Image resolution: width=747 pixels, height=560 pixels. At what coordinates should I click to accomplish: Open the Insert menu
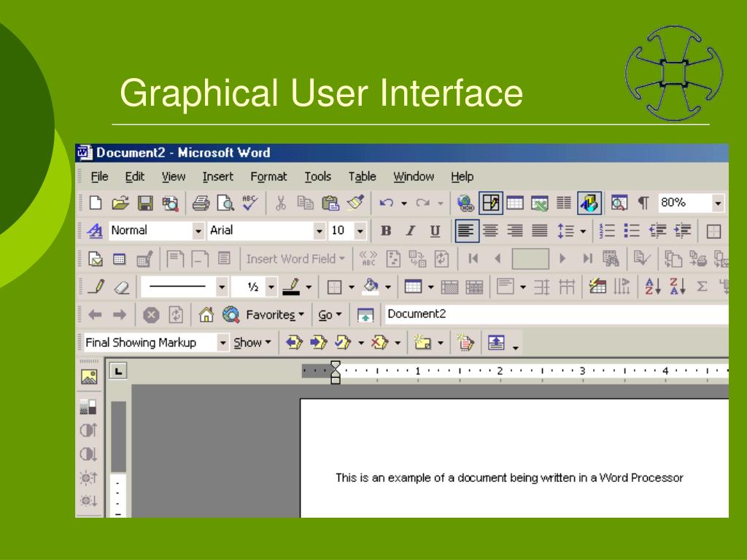point(217,176)
